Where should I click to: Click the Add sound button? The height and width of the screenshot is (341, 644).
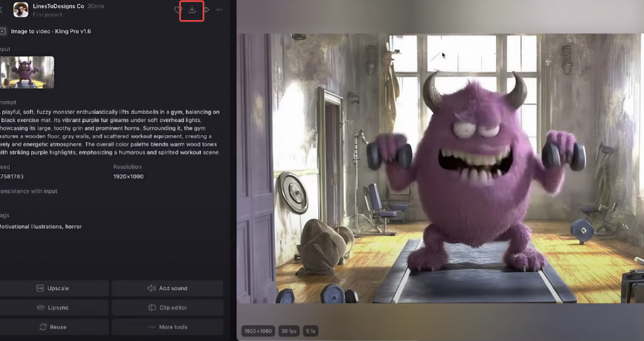[x=168, y=288]
